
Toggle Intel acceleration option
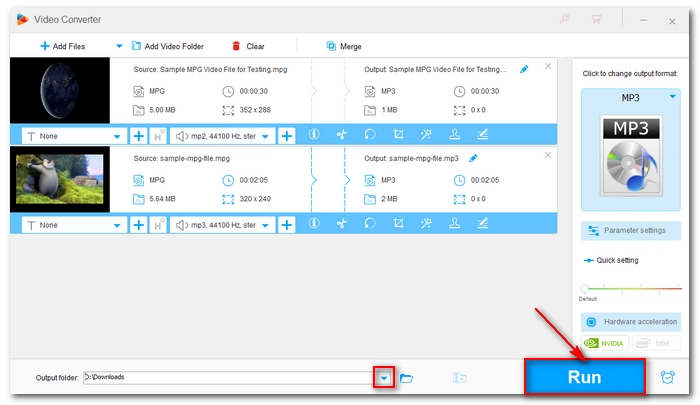click(656, 343)
